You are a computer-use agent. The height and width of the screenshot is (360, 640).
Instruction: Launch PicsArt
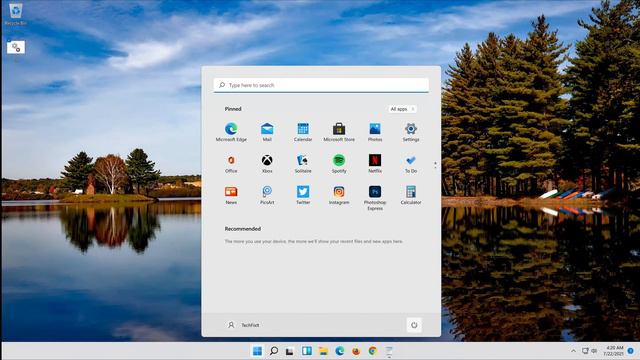coord(267,195)
